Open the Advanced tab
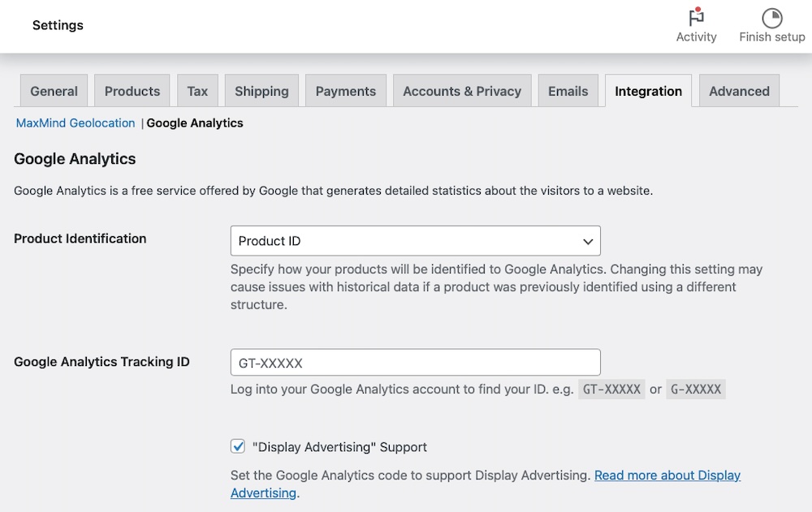 pyautogui.click(x=739, y=91)
